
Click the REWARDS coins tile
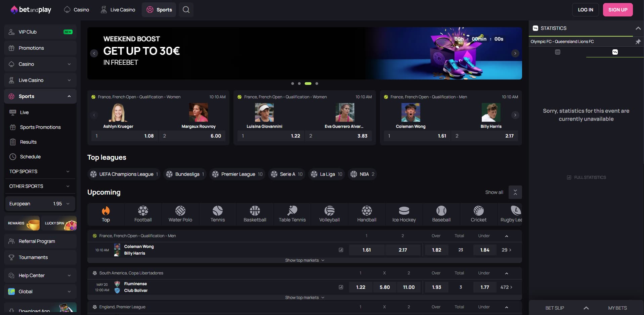pos(22,223)
